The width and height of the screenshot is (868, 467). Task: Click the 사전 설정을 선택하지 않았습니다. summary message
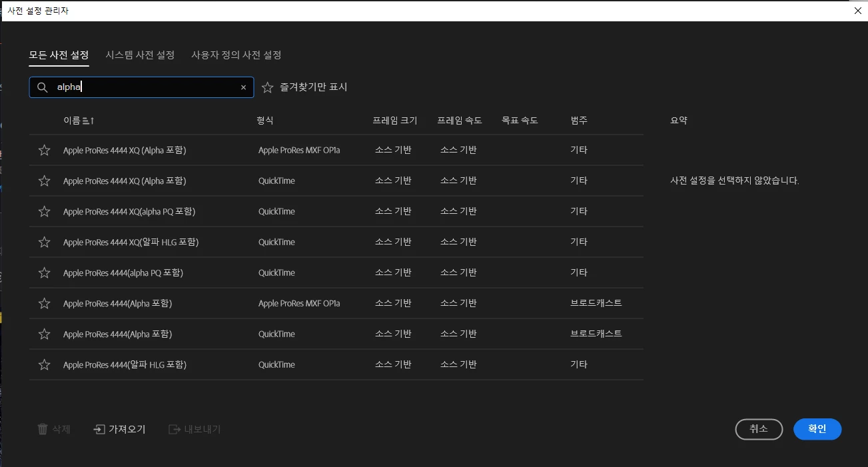coord(735,181)
